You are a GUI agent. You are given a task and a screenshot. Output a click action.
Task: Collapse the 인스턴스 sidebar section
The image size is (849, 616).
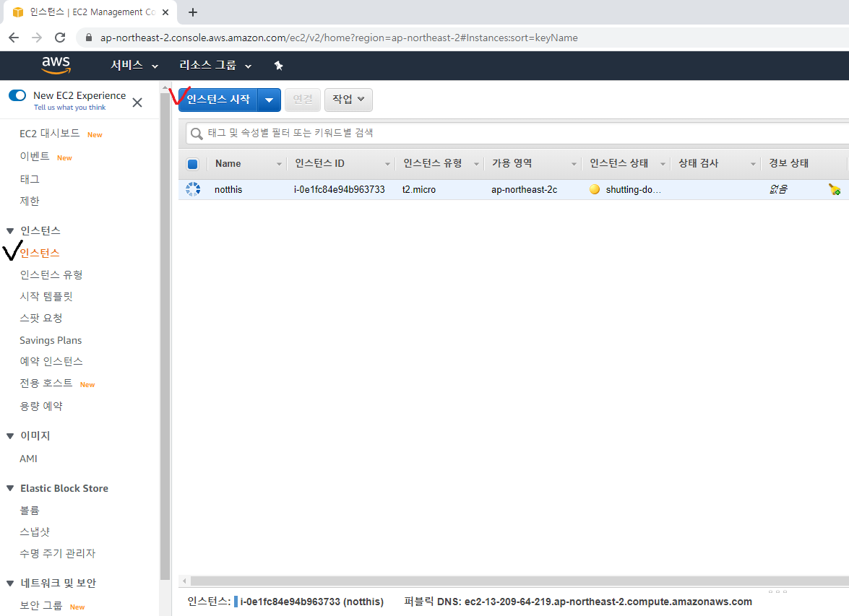[9, 231]
